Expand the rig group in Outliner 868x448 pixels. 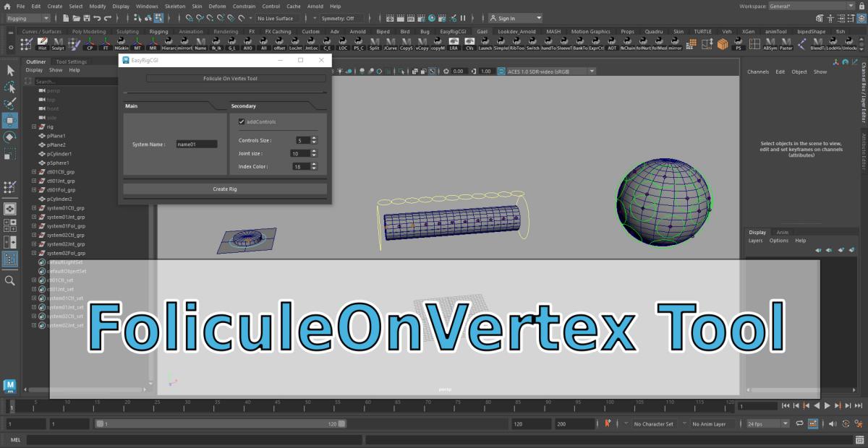point(34,126)
